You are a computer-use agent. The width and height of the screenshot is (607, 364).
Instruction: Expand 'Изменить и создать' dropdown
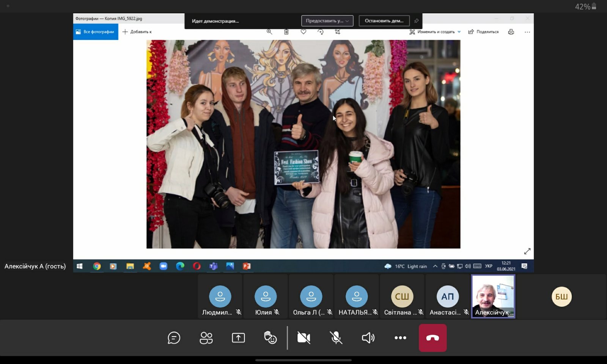point(436,32)
